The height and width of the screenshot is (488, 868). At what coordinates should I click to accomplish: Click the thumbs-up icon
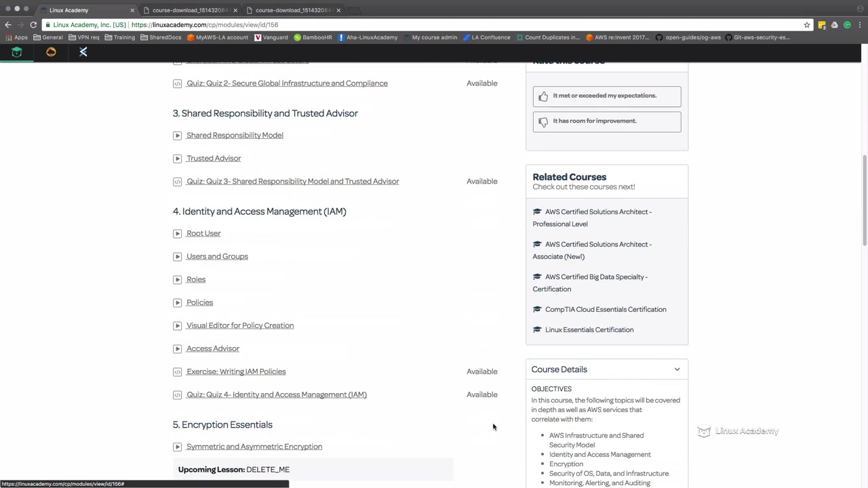click(x=543, y=96)
